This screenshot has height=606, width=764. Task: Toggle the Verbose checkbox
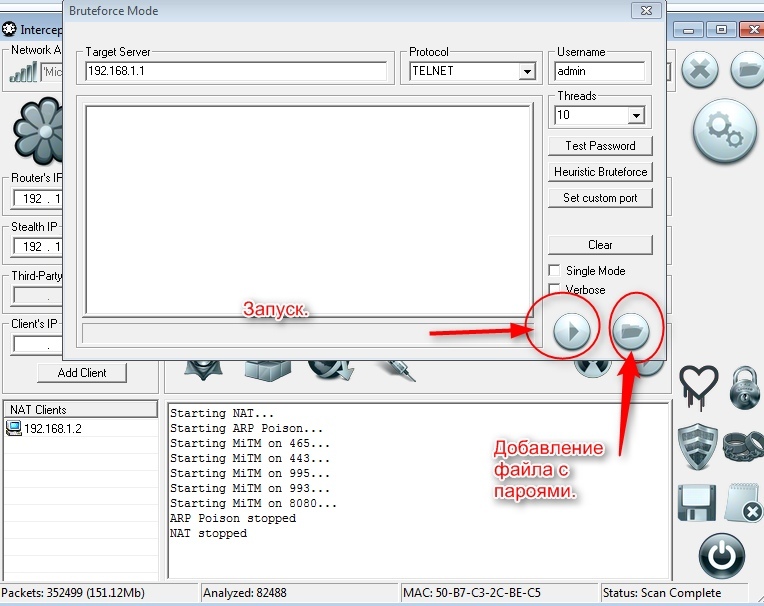(554, 290)
